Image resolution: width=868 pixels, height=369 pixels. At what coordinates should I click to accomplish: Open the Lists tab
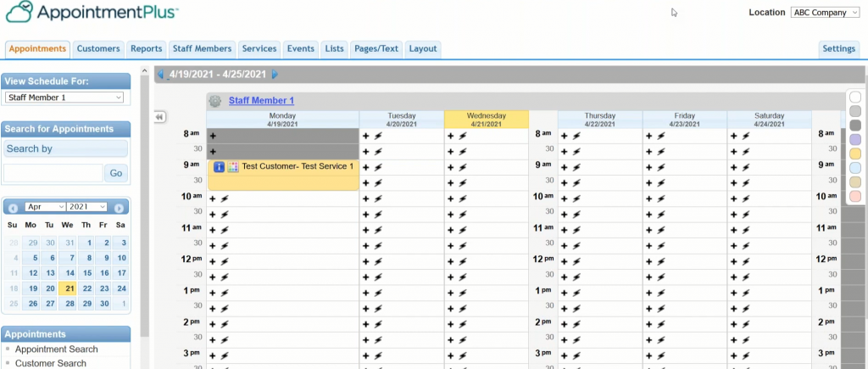(334, 48)
